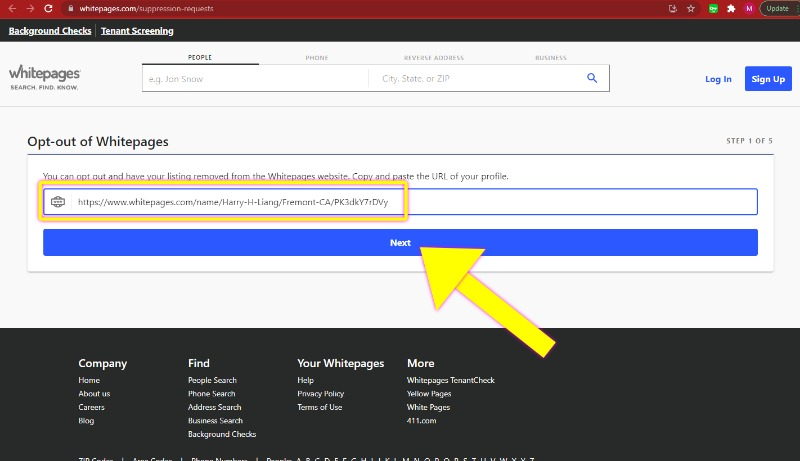Click the name search field
Viewport: 800px width, 461px height.
(x=255, y=79)
